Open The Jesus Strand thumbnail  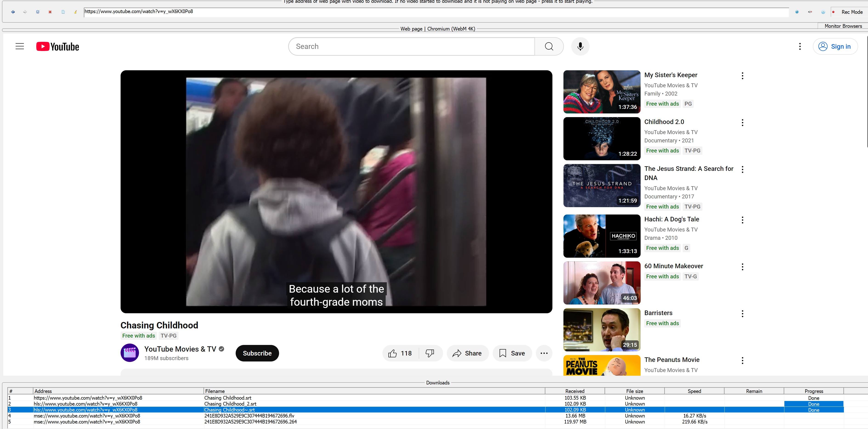[602, 185]
